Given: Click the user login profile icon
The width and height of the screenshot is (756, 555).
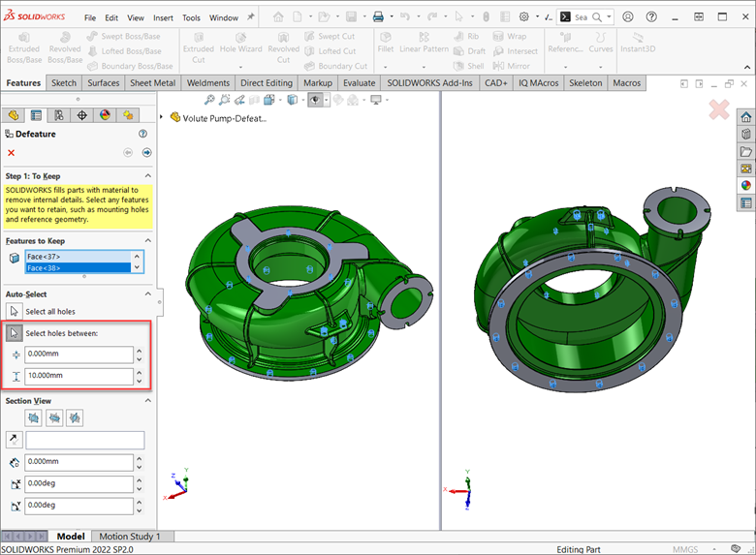Looking at the screenshot, I should 628,16.
